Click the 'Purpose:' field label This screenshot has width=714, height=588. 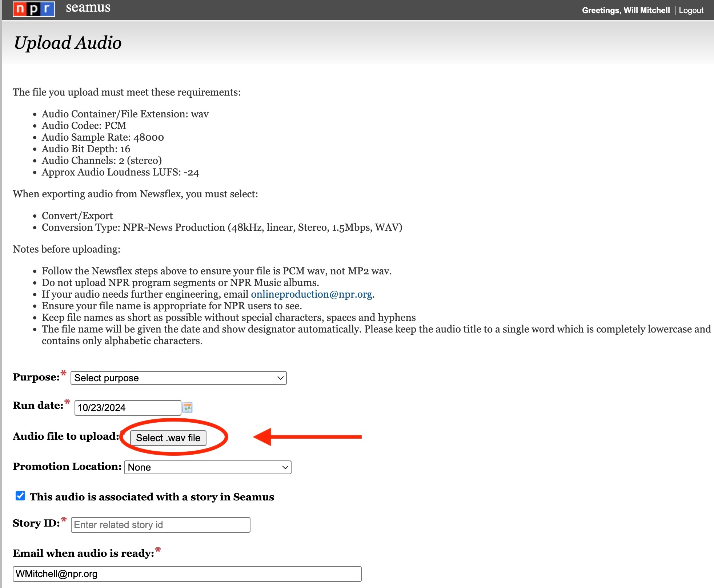click(36, 377)
